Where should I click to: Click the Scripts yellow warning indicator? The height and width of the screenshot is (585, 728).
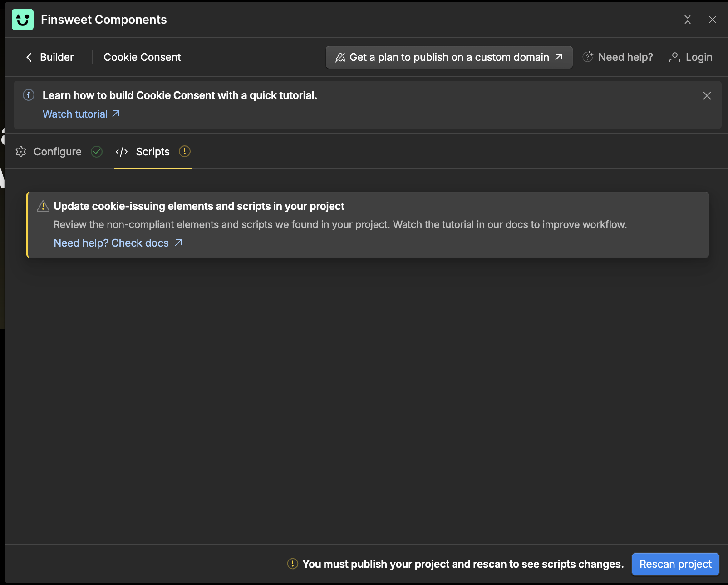185,151
